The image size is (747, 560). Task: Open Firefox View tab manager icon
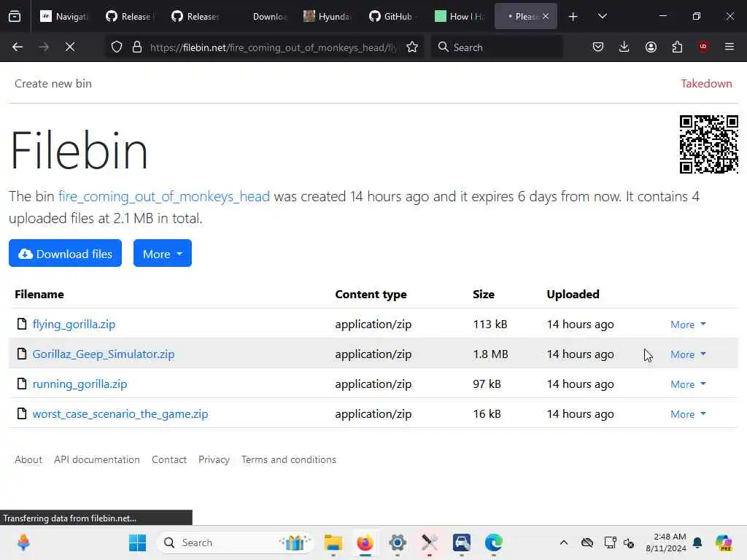pyautogui.click(x=15, y=16)
